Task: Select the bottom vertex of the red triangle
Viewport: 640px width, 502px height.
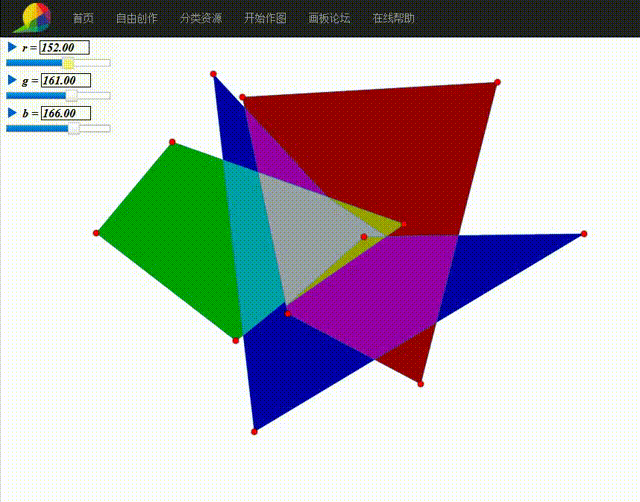Action: pyautogui.click(x=421, y=384)
